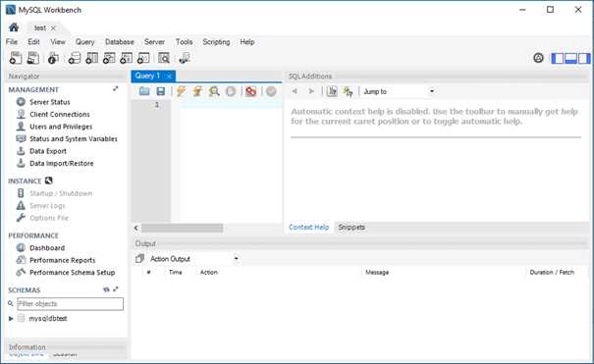Open the File menu
This screenshot has width=594, height=364.
pyautogui.click(x=12, y=42)
